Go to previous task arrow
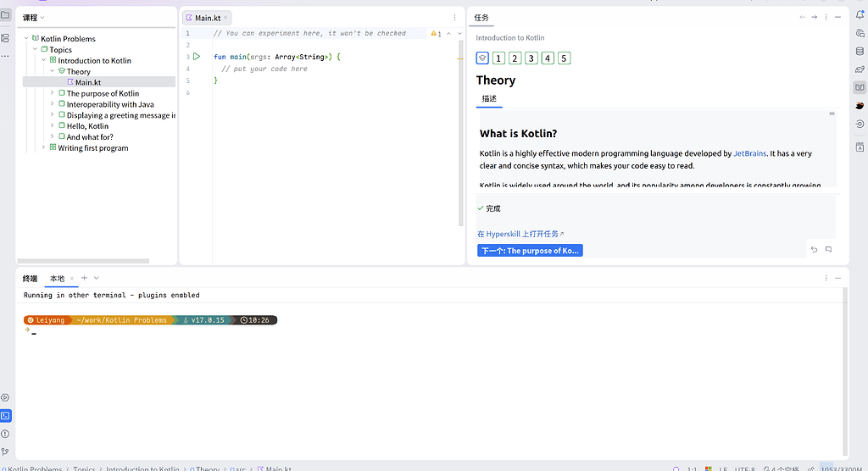Image resolution: width=868 pixels, height=471 pixels. point(802,17)
